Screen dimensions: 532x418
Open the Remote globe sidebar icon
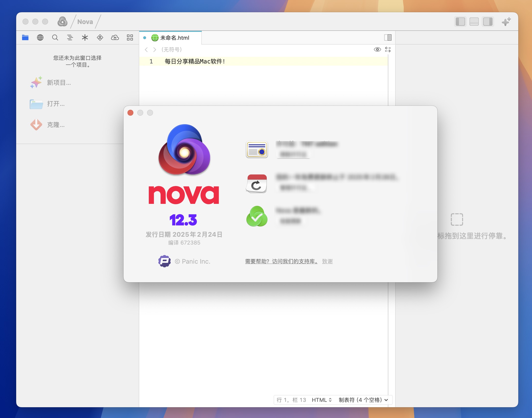click(x=40, y=37)
